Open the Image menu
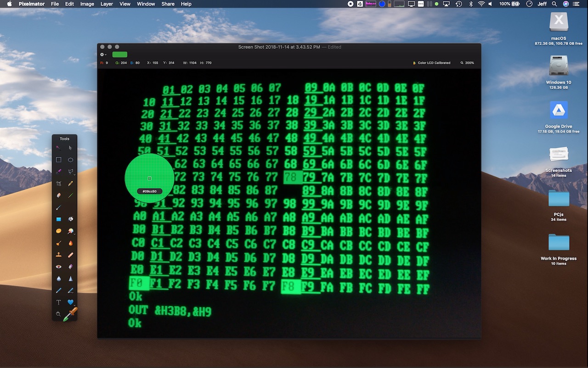588x368 pixels. (x=87, y=4)
